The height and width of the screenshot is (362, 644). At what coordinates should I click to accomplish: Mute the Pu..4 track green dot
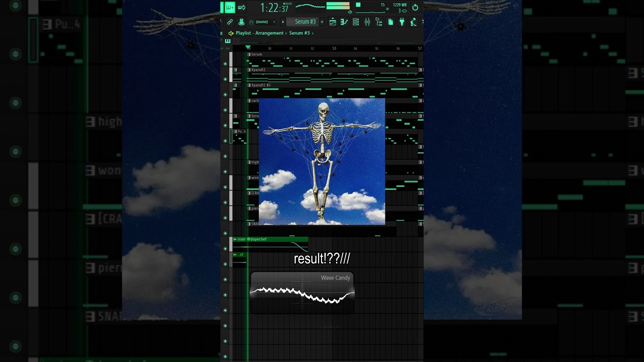pyautogui.click(x=225, y=141)
